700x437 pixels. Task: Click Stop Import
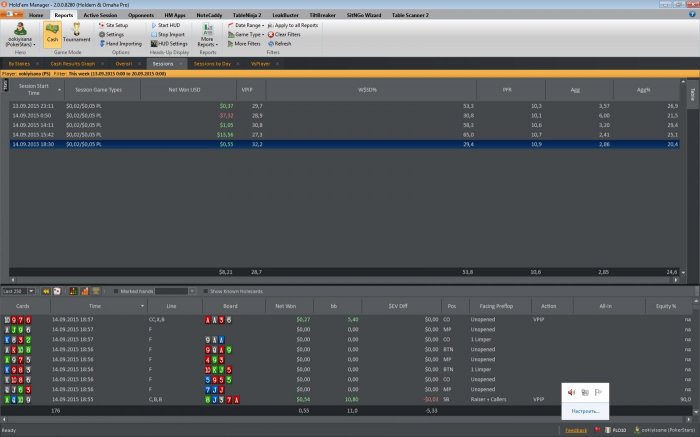pos(167,34)
